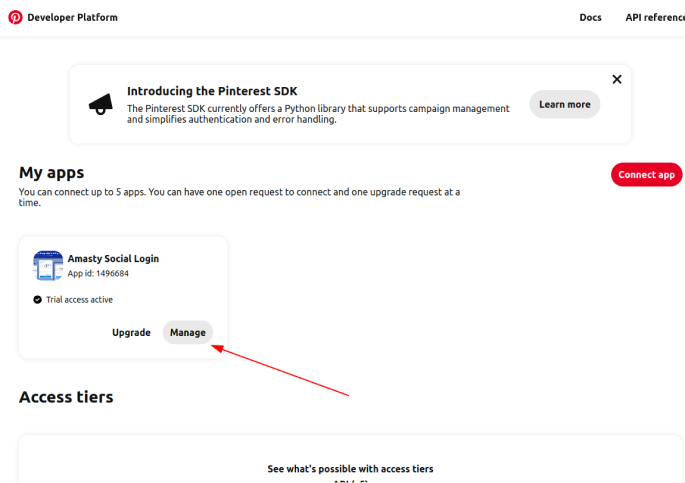
Task: Click the My apps heading
Action: pyautogui.click(x=52, y=172)
